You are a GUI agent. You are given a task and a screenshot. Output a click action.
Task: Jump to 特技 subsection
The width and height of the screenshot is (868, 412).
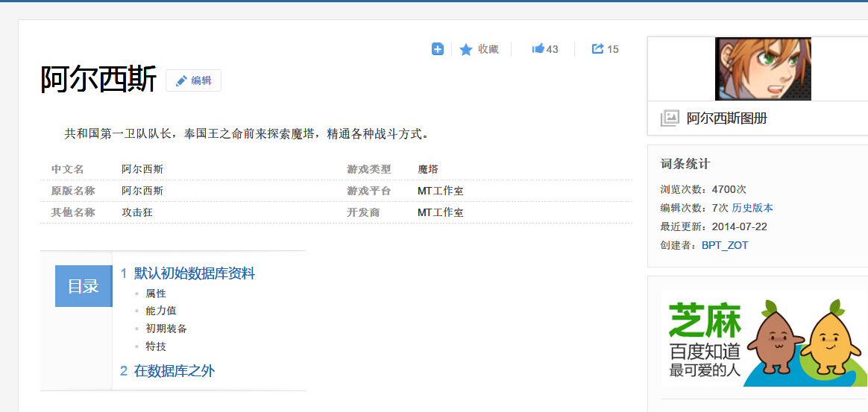tap(156, 346)
